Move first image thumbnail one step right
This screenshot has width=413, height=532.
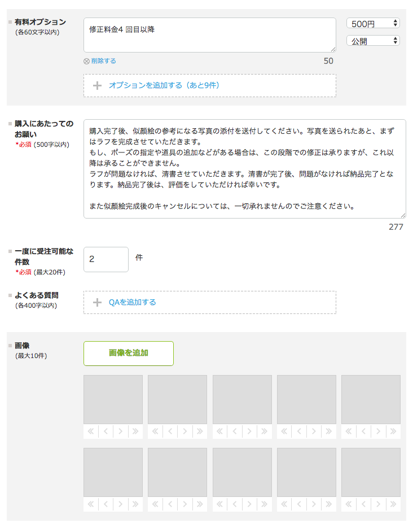pyautogui.click(x=120, y=431)
